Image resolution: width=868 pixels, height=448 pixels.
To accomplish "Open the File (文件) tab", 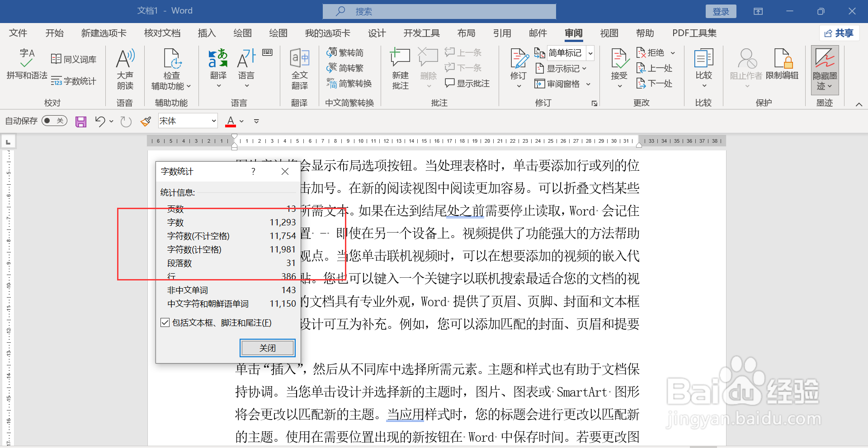I will (x=18, y=33).
